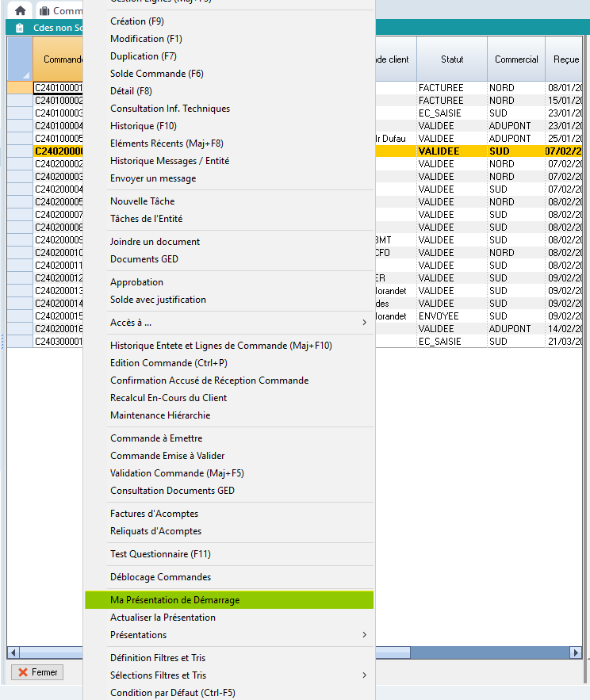Open Edition Commande (Ctrl+P)

click(x=169, y=363)
